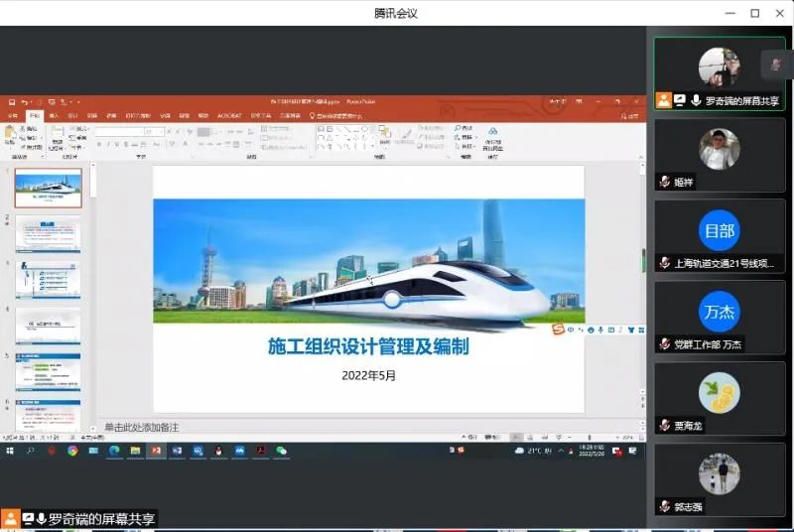794x532 pixels.
Task: Click mic icon for 党群工作部 万杰
Action: [x=665, y=344]
